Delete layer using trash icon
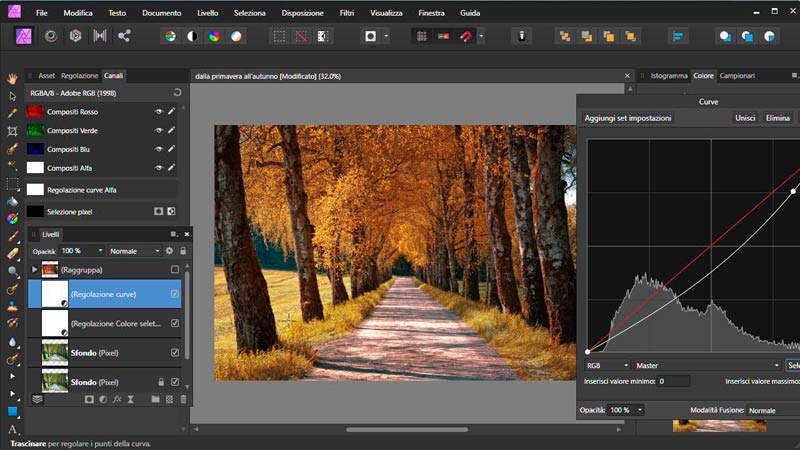The width and height of the screenshot is (800, 450). (183, 399)
